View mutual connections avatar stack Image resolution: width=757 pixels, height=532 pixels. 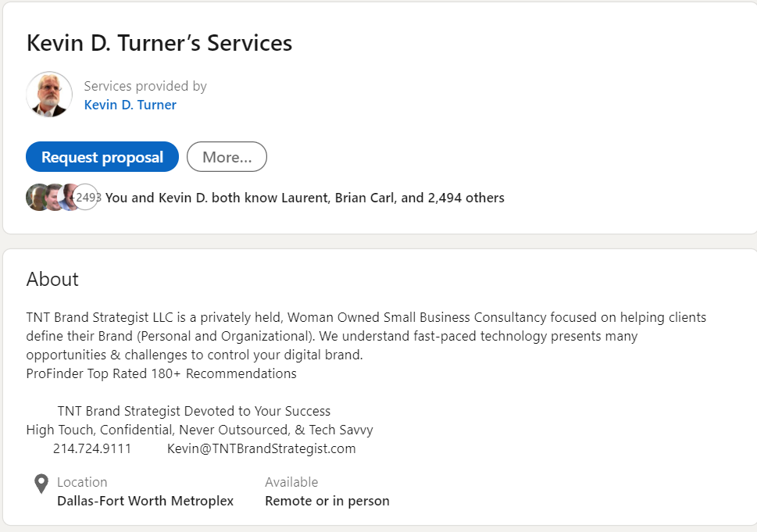[62, 198]
